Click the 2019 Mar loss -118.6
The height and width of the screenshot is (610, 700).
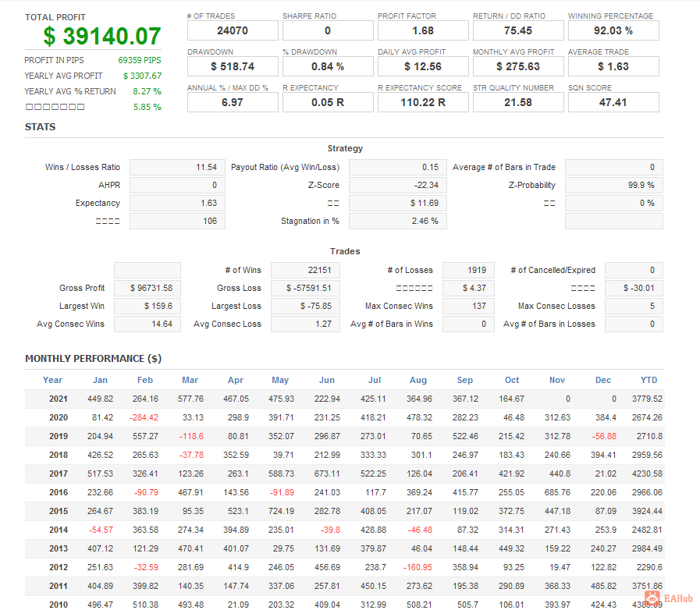191,436
